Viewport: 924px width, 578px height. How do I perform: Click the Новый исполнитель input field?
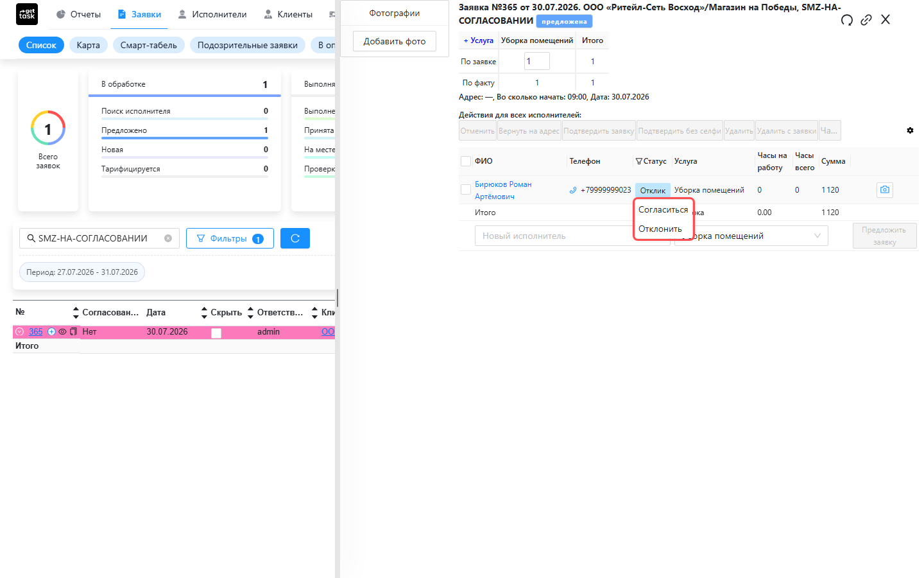tap(554, 236)
